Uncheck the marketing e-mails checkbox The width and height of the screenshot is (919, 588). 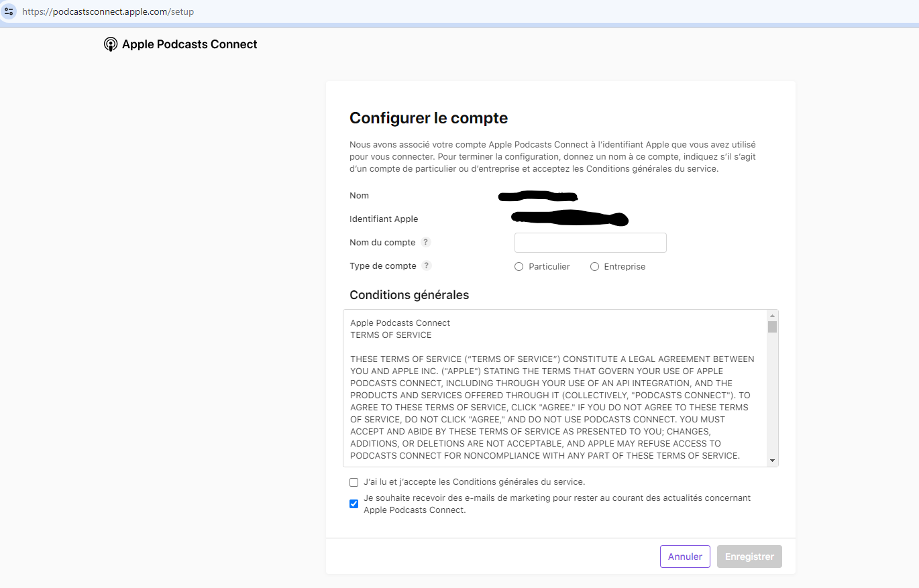pos(354,504)
